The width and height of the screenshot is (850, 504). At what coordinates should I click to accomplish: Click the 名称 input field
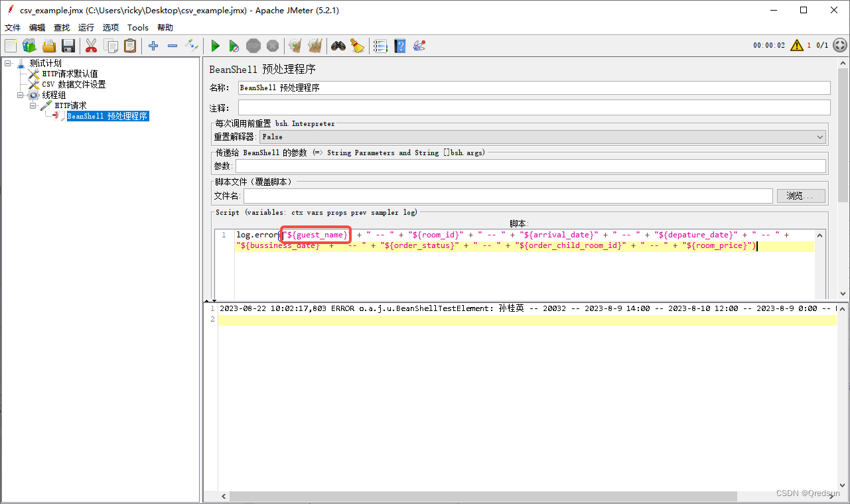click(x=534, y=88)
